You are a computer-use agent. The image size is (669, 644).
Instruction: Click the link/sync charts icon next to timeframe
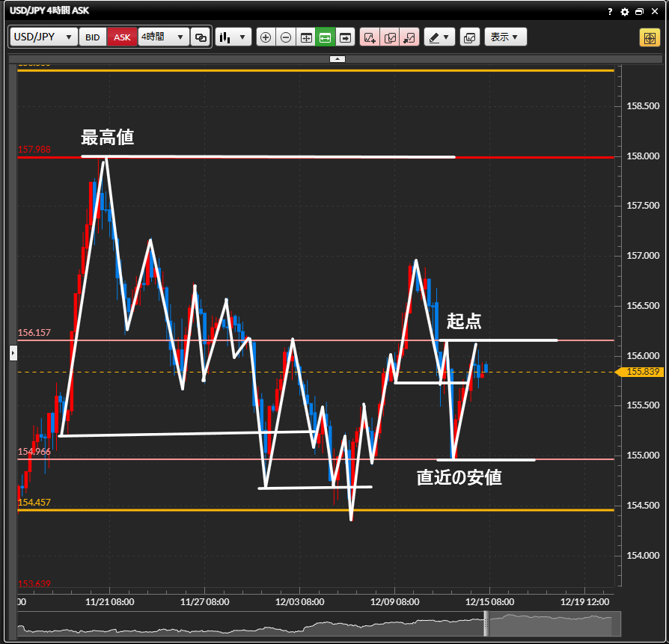point(200,37)
